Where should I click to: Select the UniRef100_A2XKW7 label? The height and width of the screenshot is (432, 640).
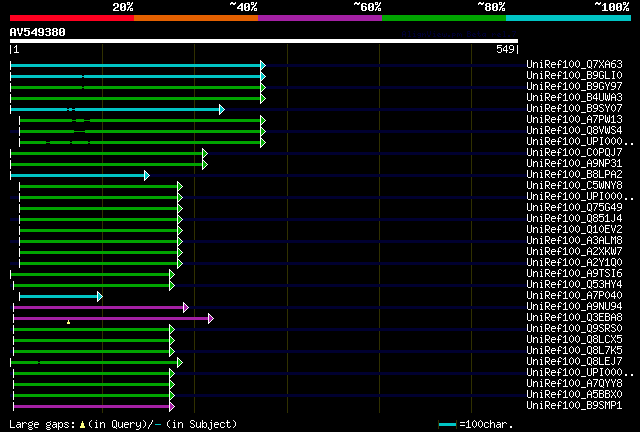click(x=574, y=252)
